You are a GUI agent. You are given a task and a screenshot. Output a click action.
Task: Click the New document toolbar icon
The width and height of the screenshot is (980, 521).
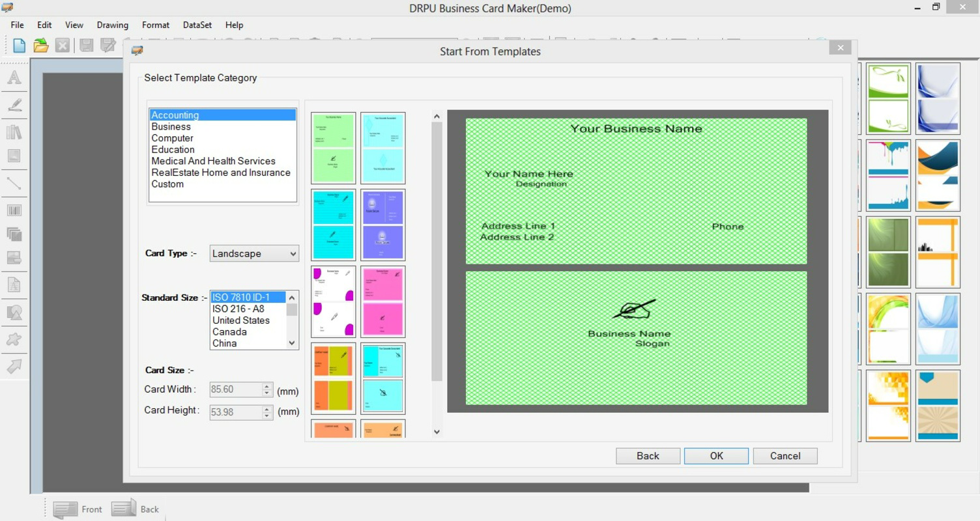point(19,45)
